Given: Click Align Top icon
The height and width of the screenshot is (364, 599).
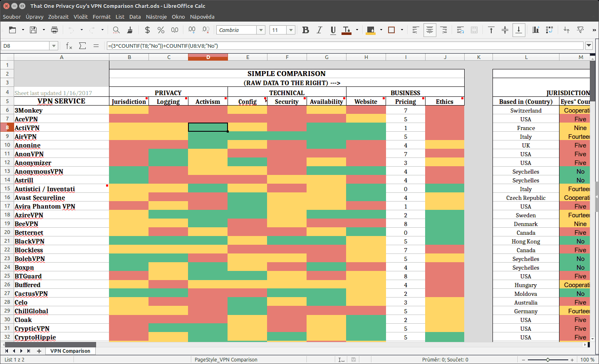Looking at the screenshot, I should (x=491, y=30).
